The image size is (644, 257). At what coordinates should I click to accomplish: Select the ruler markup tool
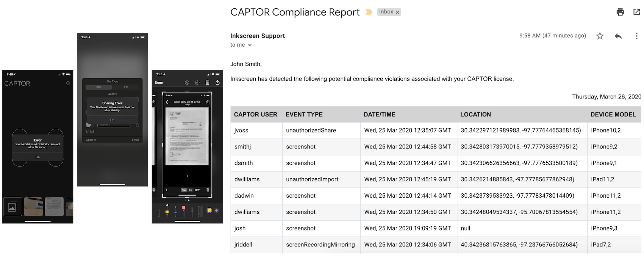click(x=200, y=211)
